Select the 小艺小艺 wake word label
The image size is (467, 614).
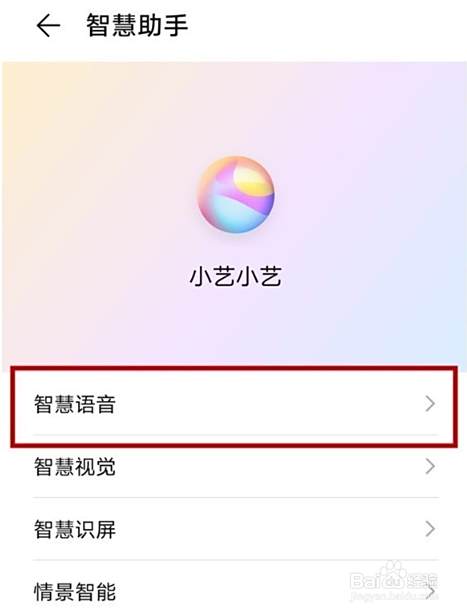235,277
